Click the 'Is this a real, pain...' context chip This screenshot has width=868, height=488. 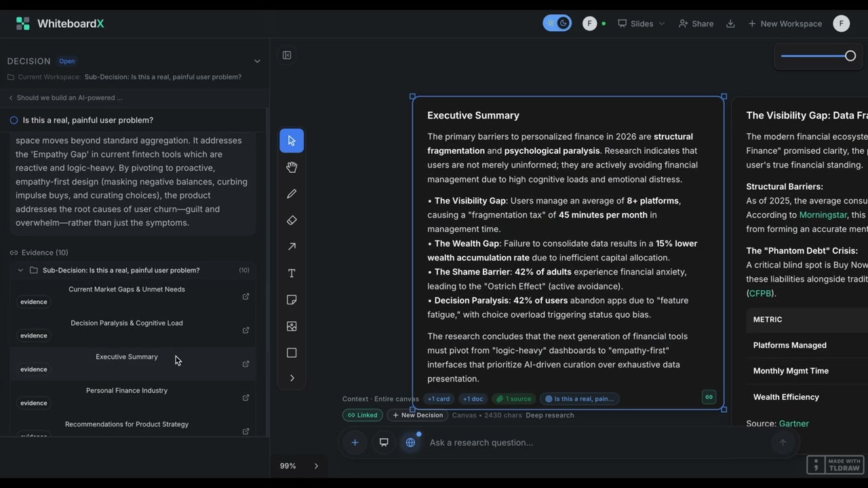580,399
